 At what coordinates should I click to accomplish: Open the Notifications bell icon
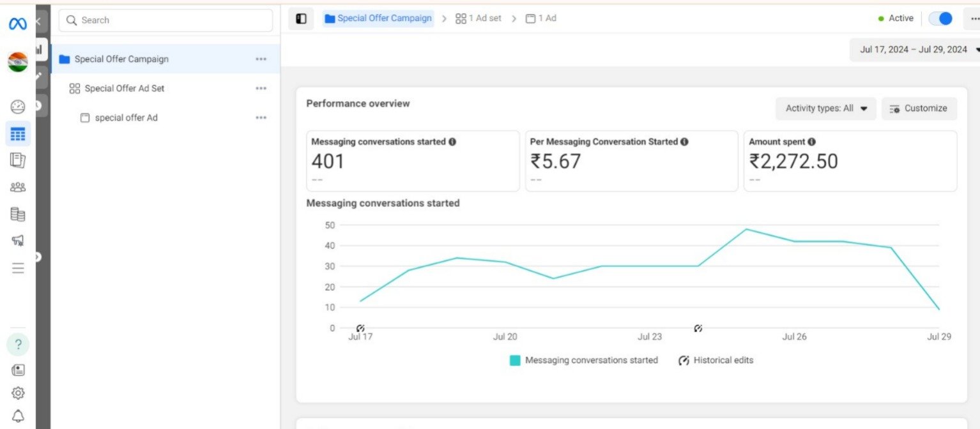pyautogui.click(x=18, y=416)
